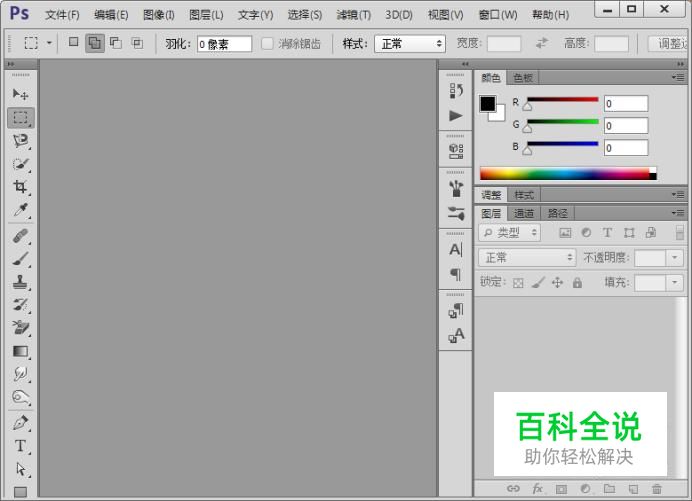Select the Blur tool
Screen dimensions: 692x501
click(20, 374)
